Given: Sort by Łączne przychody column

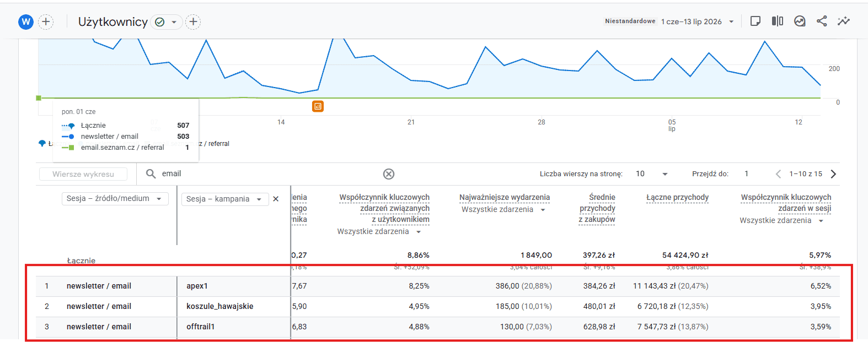Looking at the screenshot, I should (x=677, y=197).
